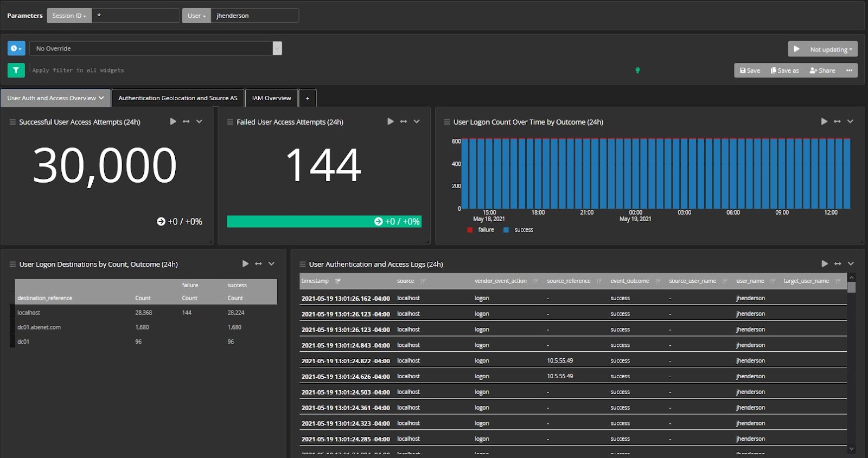Screen dimensions: 868x458
Task: Click the Share button
Action: [822, 70]
